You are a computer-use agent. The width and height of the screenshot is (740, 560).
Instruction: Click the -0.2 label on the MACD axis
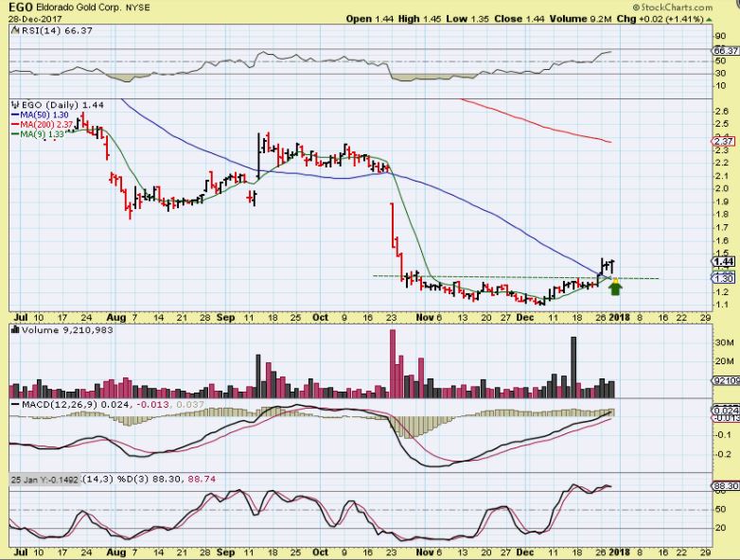pos(723,454)
